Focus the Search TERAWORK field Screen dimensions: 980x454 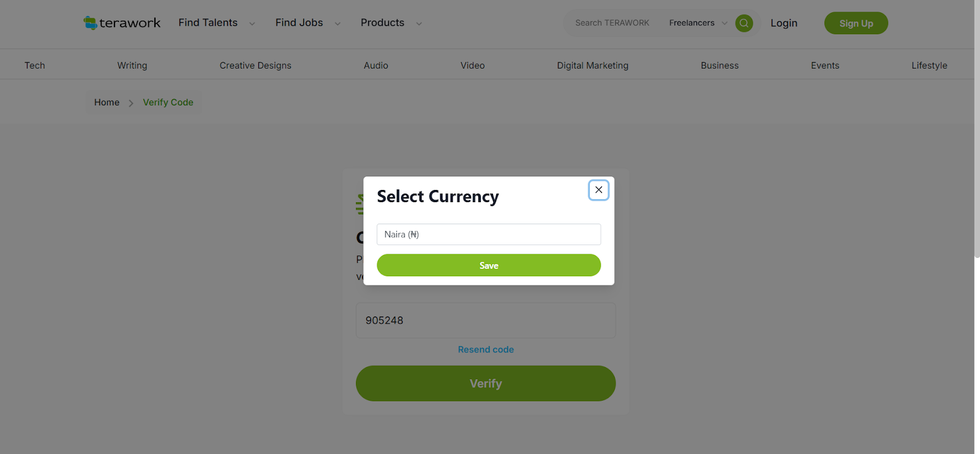tap(612, 23)
